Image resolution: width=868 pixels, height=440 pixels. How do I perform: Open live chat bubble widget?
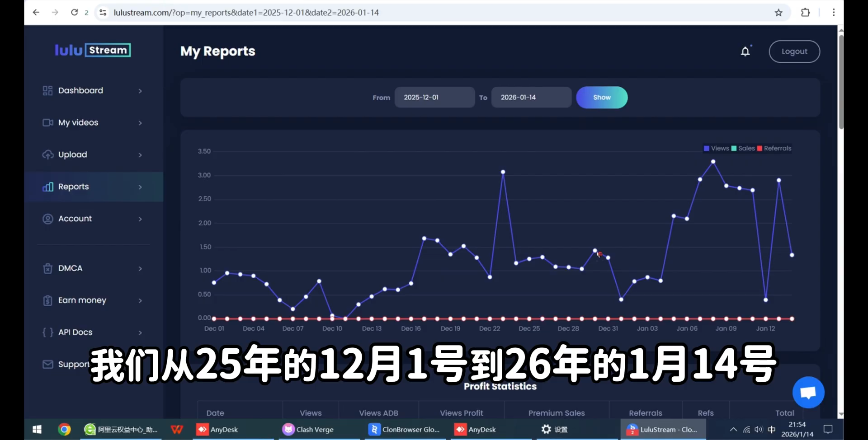tap(808, 392)
